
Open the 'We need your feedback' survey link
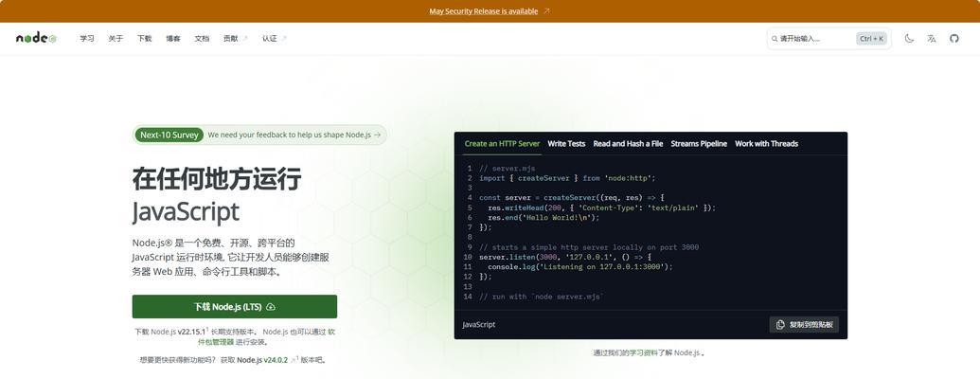(294, 135)
